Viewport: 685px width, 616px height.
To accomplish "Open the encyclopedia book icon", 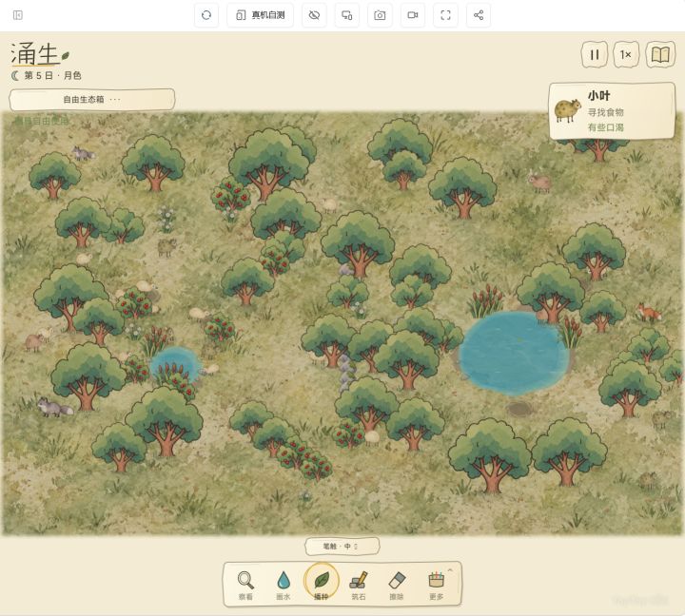I will tap(660, 55).
